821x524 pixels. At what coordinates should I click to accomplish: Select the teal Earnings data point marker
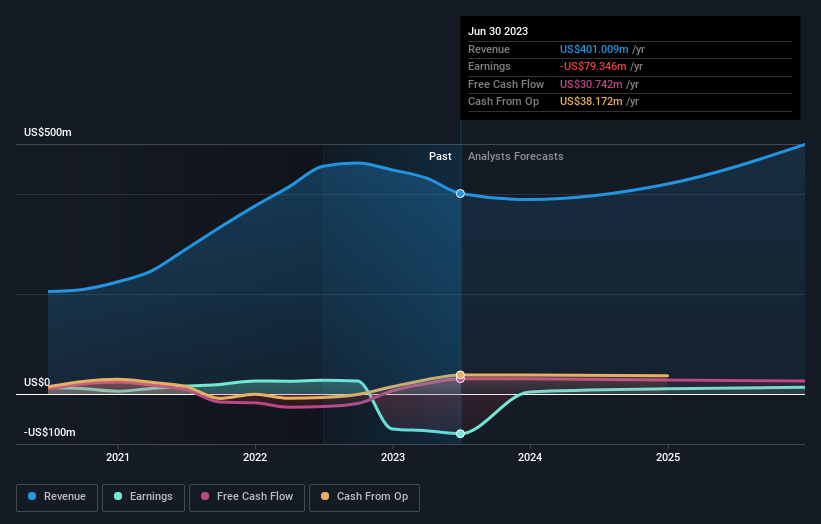[x=460, y=433]
